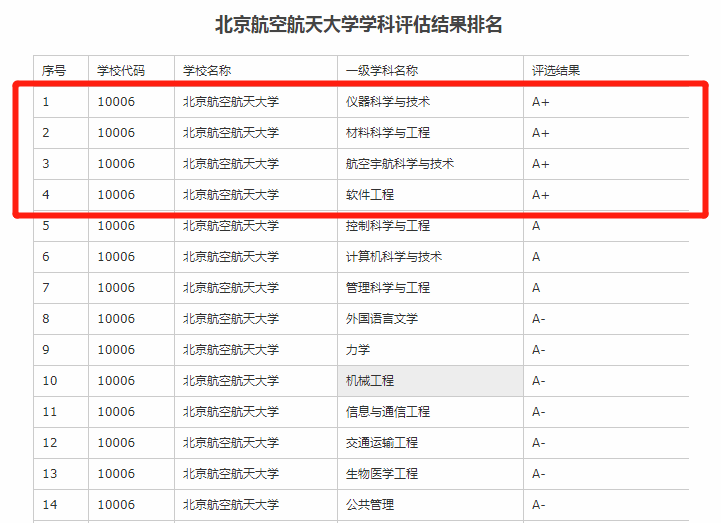
Task: Click the 一级学科名称 column header
Action: pos(381,71)
